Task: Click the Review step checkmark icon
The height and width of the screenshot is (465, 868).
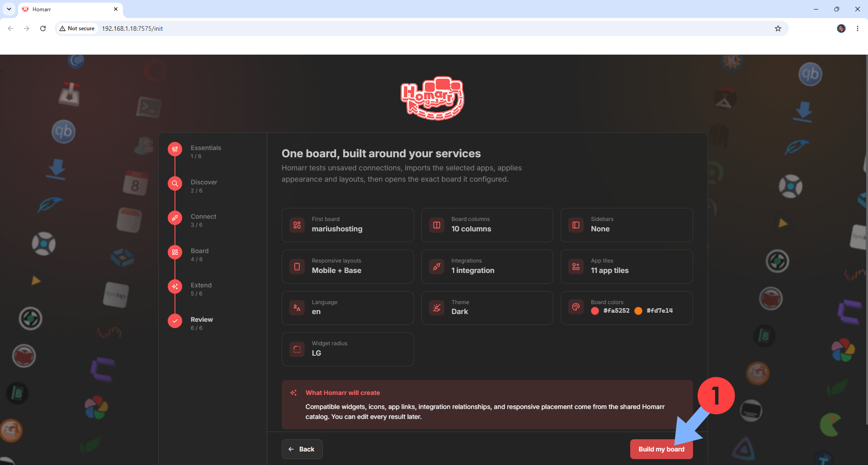Action: click(x=175, y=321)
